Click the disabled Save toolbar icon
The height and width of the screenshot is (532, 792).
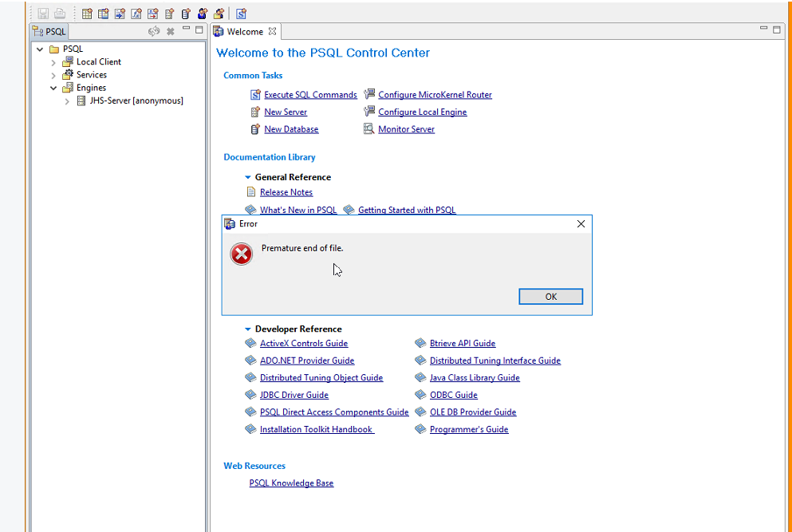(x=43, y=14)
